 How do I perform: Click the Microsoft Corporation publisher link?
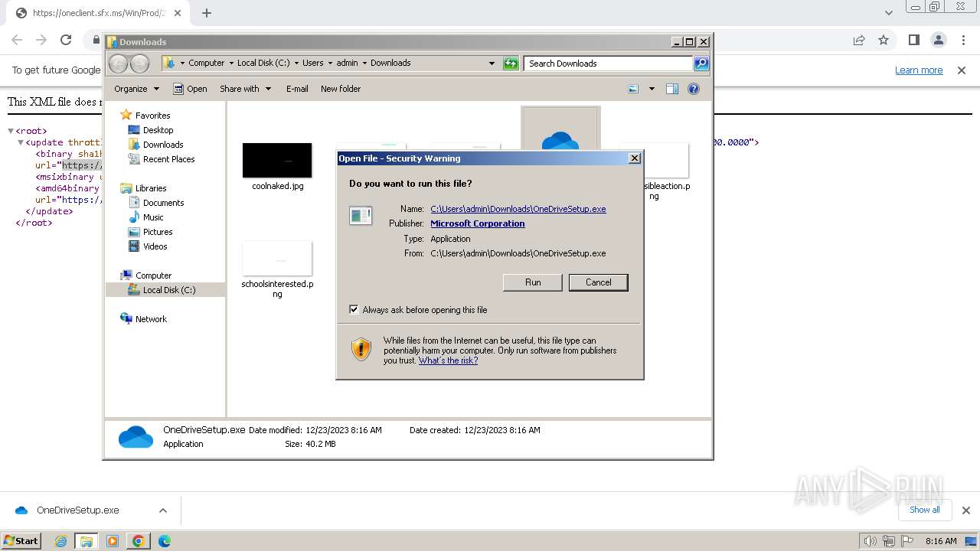click(x=477, y=223)
